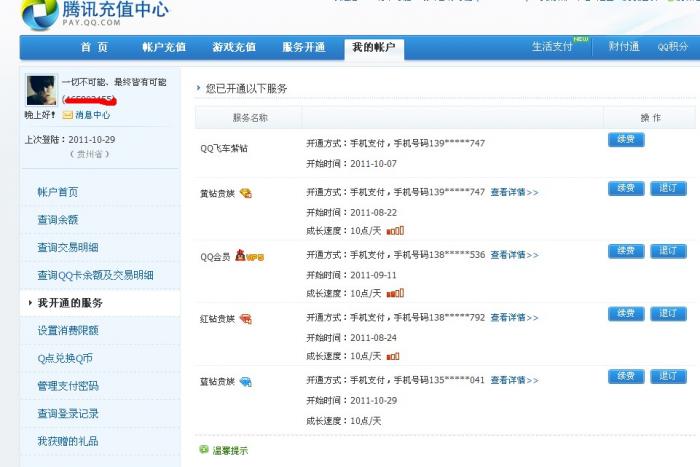
Task: Click the Tencent pay center logo
Action: [x=95, y=13]
